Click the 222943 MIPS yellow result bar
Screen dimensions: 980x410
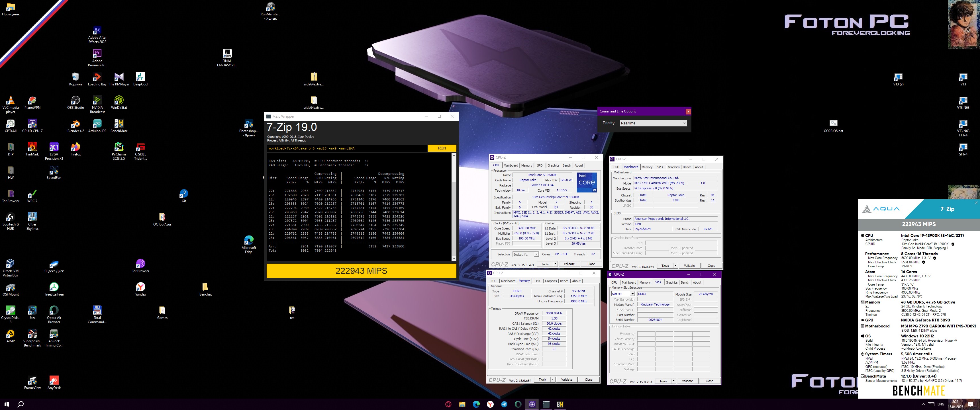[361, 271]
